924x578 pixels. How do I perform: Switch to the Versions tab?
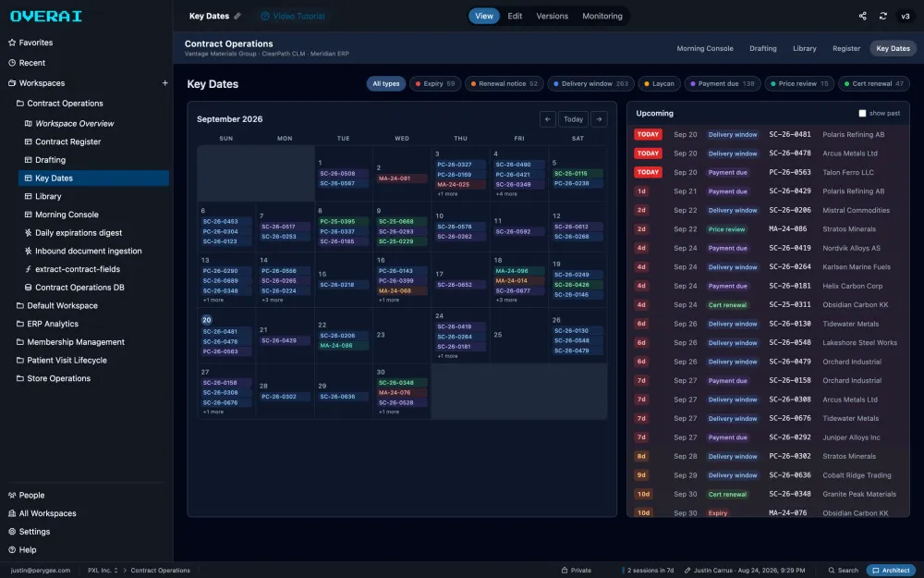coord(553,16)
